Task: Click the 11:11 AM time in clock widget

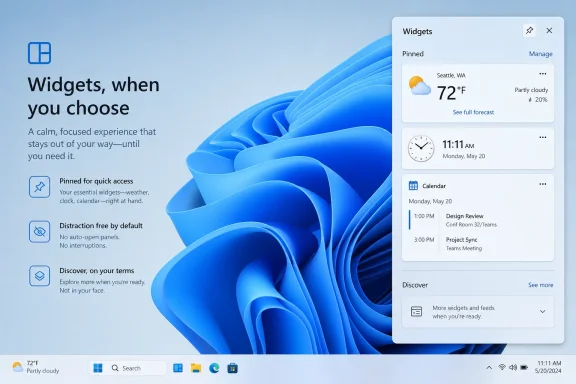Action: coord(458,144)
